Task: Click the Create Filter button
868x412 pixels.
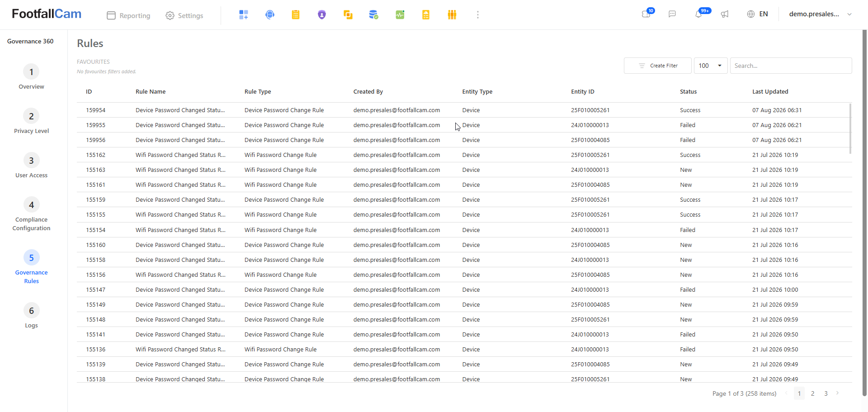Action: coord(658,66)
